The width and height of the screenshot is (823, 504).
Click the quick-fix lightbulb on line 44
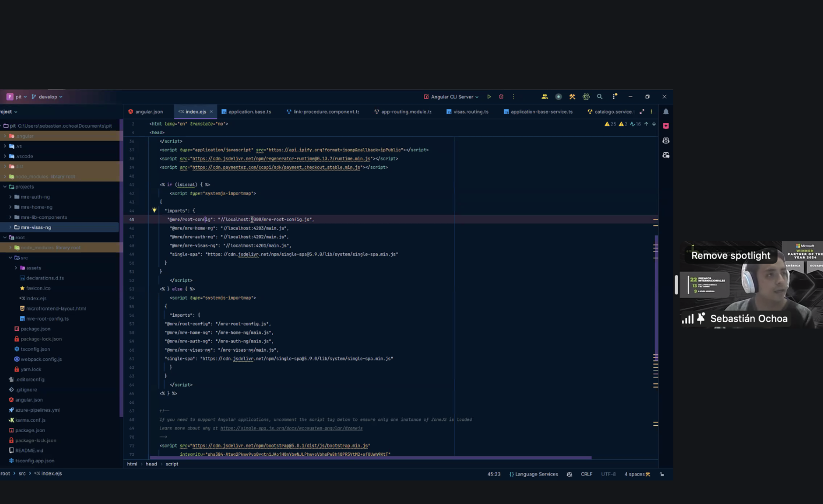click(155, 210)
